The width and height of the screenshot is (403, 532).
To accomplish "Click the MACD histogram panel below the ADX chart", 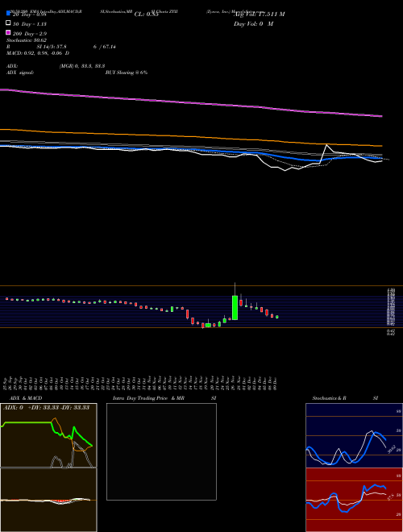I will click(x=48, y=500).
